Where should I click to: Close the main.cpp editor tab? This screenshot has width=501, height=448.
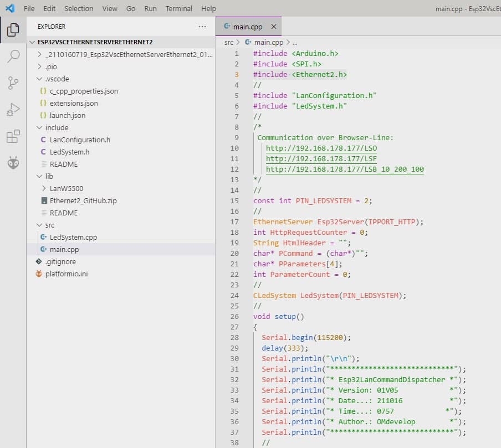tap(274, 27)
